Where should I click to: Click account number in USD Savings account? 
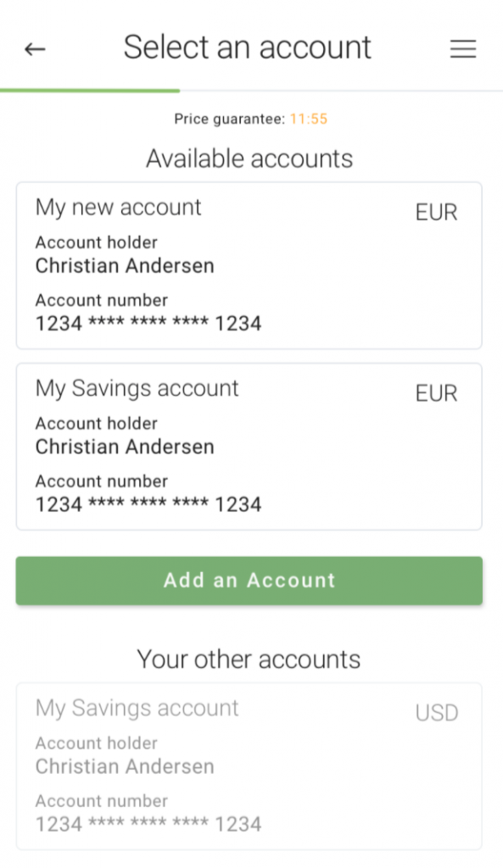[148, 824]
